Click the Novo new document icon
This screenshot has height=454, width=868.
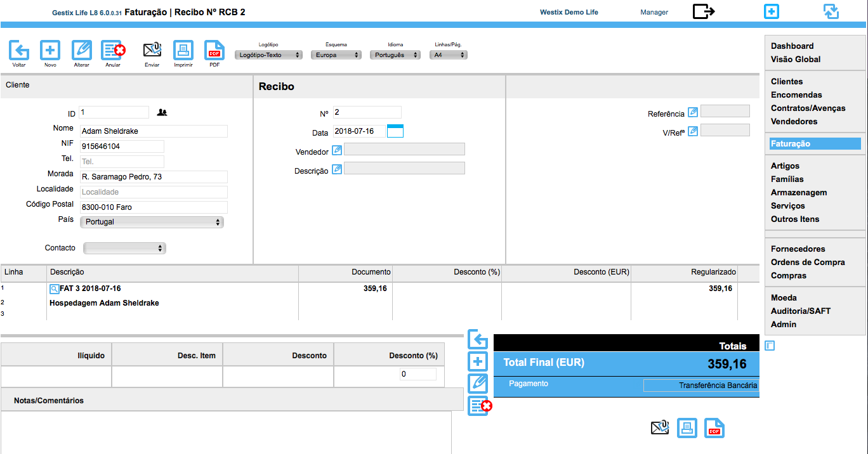(50, 50)
